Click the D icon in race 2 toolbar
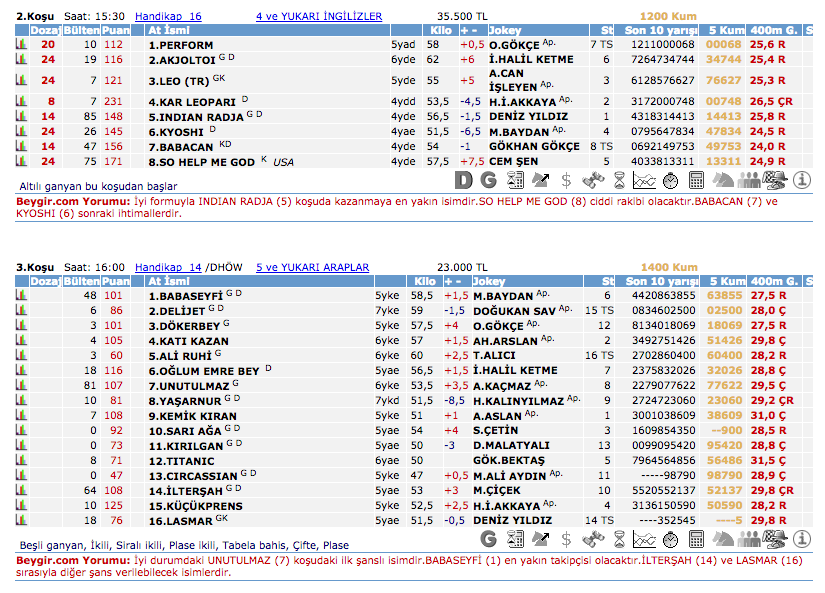Screen dimensions: 825x593 [x=463, y=180]
